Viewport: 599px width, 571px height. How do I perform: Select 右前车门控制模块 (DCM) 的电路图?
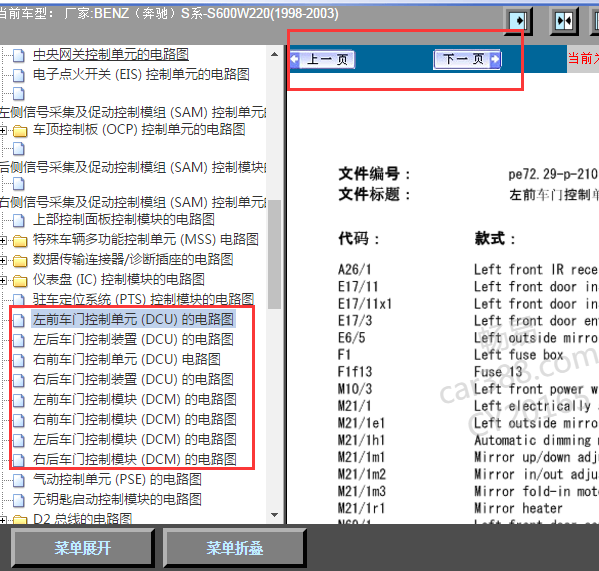click(x=134, y=419)
